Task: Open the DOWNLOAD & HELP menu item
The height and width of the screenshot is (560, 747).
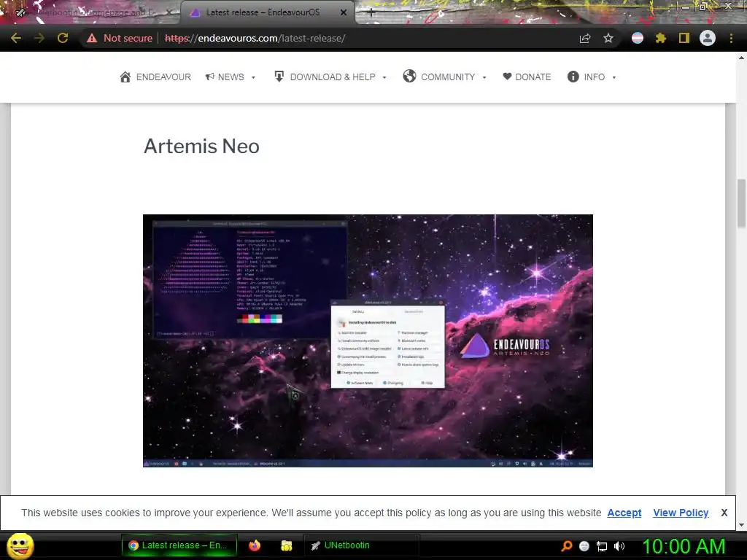Action: click(x=330, y=77)
